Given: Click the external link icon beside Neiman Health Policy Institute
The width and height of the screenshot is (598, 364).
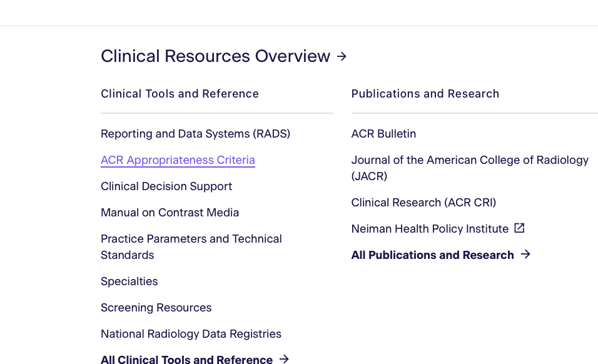Looking at the screenshot, I should [x=519, y=228].
